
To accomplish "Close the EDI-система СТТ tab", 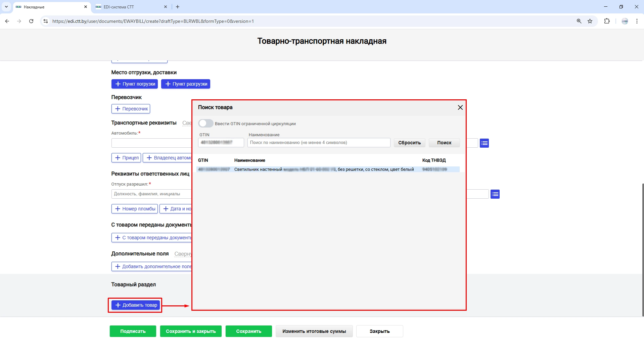I will tap(166, 7).
